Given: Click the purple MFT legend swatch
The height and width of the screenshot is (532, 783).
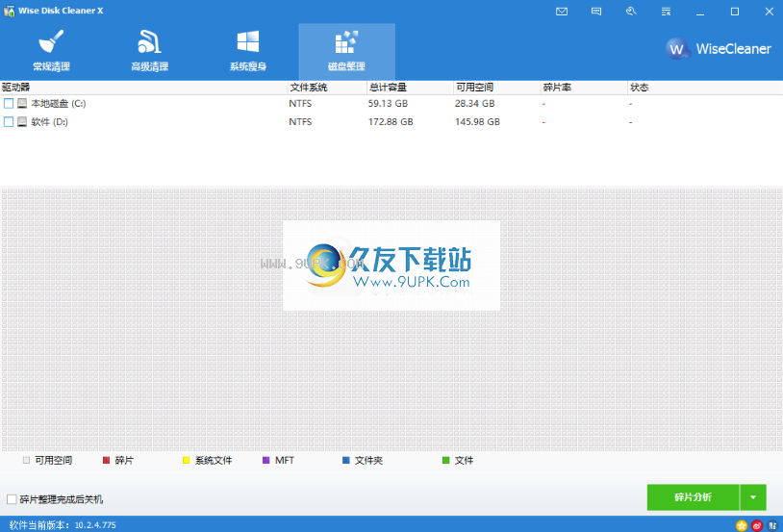Looking at the screenshot, I should (x=266, y=460).
